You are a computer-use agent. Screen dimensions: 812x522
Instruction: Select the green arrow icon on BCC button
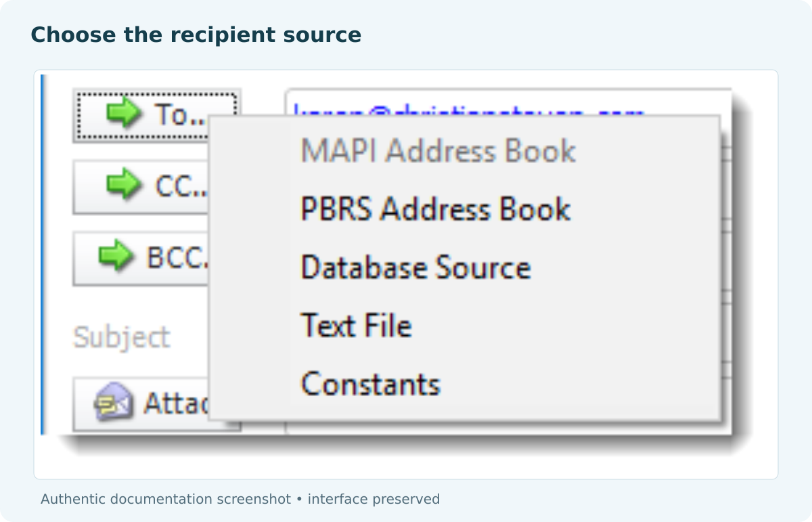tap(116, 256)
